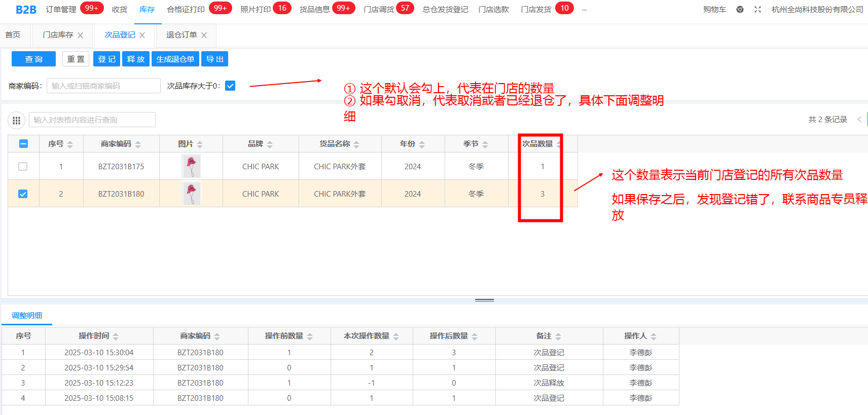The width and height of the screenshot is (868, 415).
Task: Check the row checkbox for BZT2031B175
Action: (x=23, y=166)
